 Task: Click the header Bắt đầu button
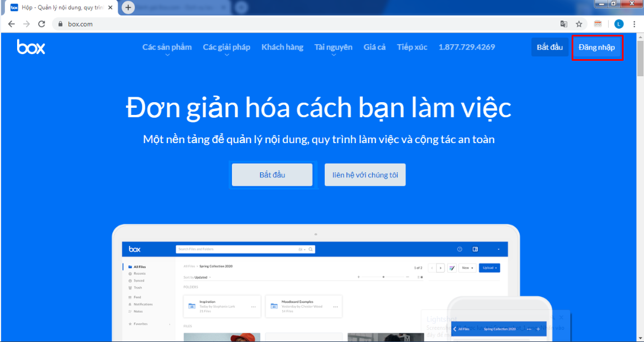pos(550,48)
